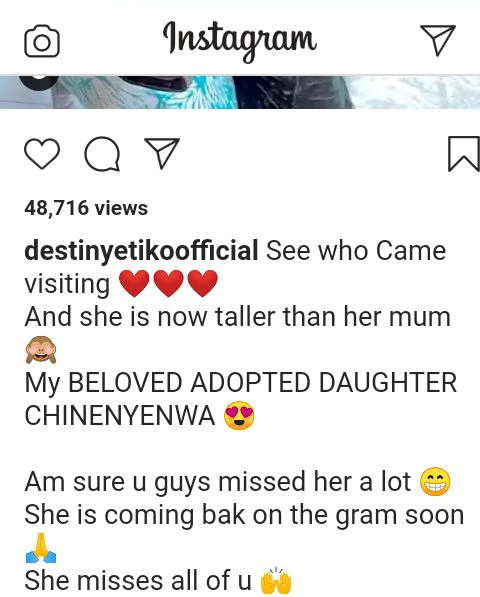Viewport: 480px width, 597px height.
Task: Click the Instagram logo header
Action: tap(240, 41)
